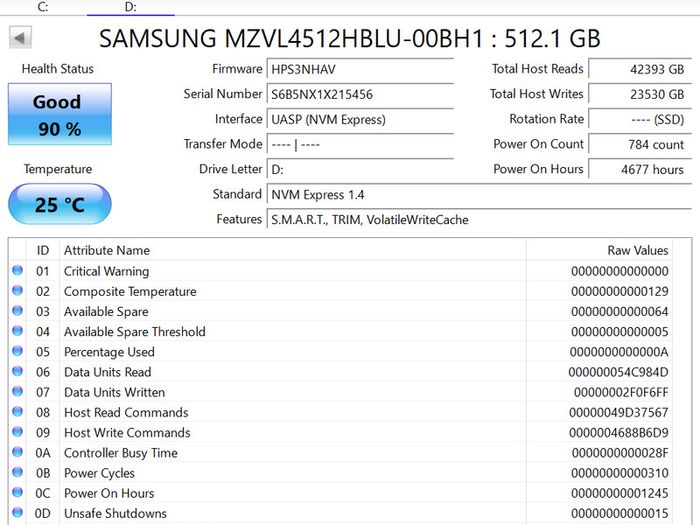Viewport: 700px width, 525px height.
Task: Click the blue status dot for Power Cycles
Action: click(17, 472)
